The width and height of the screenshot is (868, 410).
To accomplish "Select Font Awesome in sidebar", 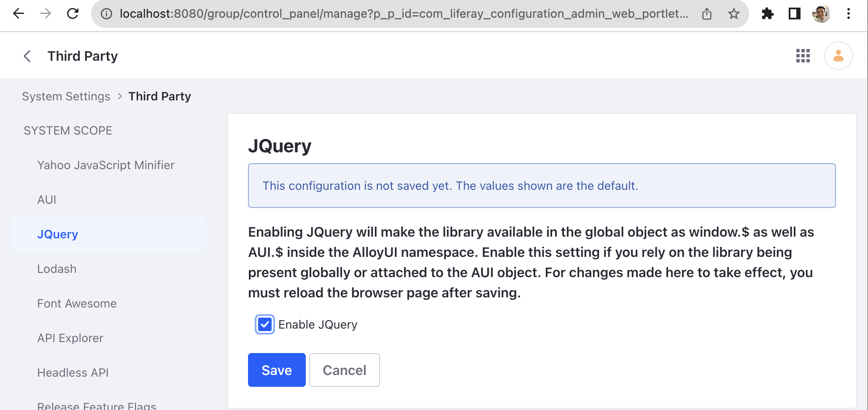I will coord(77,304).
